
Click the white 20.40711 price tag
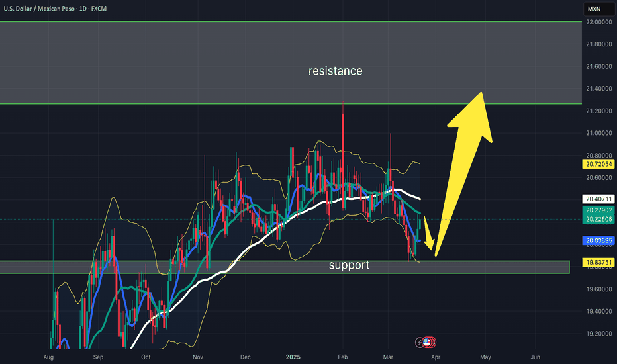pos(598,199)
